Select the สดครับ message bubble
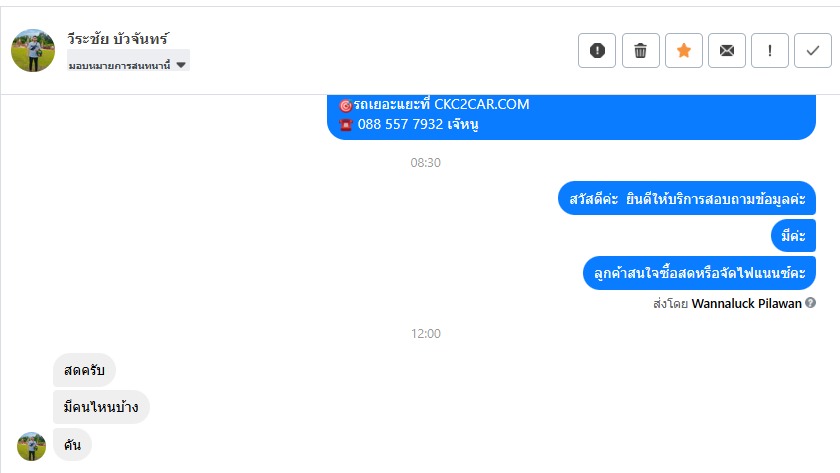This screenshot has height=473, width=840. pyautogui.click(x=84, y=370)
